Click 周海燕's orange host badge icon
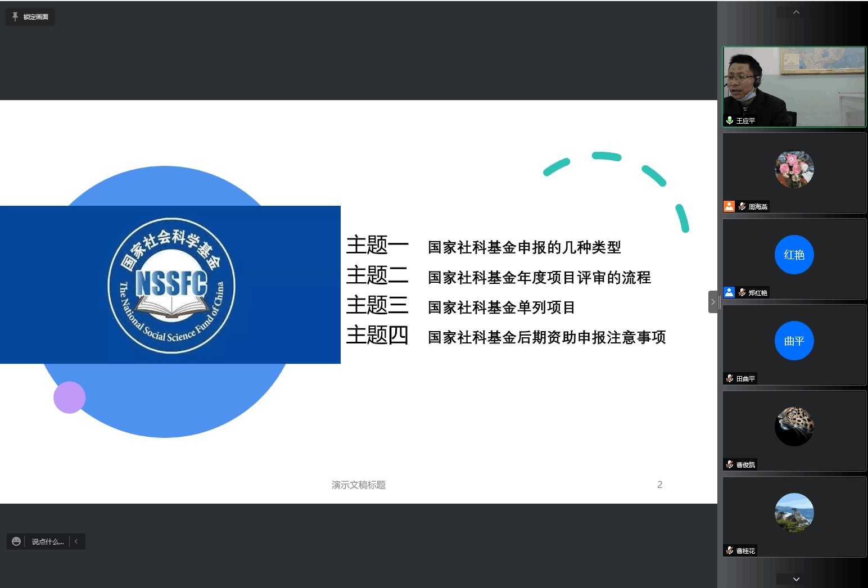Viewport: 868px width, 588px height. click(729, 206)
